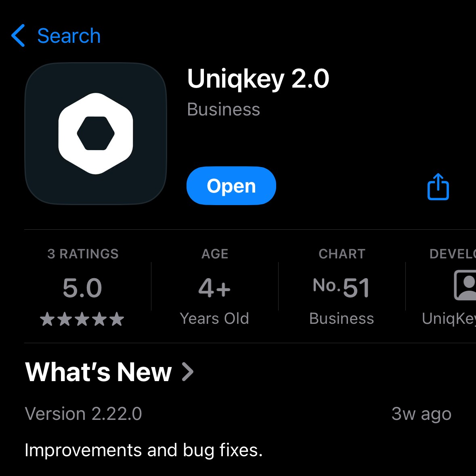The image size is (476, 476).
Task: Tap the Improvements and bug fixes note
Action: pos(144,450)
